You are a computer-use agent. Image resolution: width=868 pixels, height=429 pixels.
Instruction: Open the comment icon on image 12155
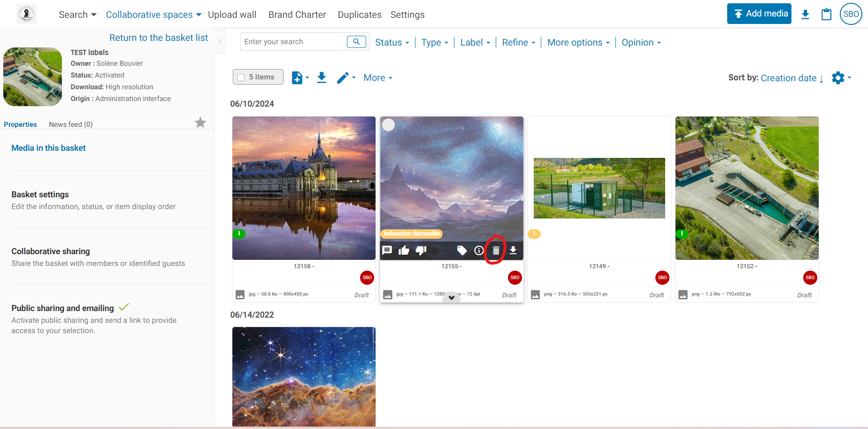click(387, 250)
